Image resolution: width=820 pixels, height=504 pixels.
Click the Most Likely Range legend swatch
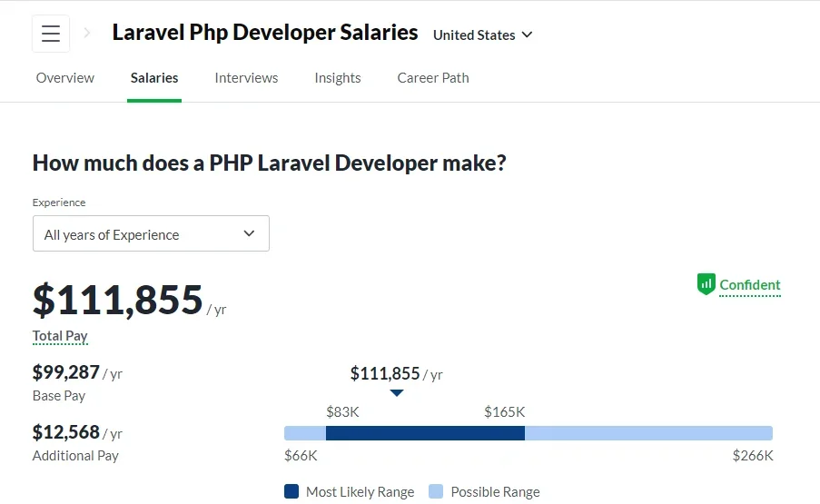pyautogui.click(x=291, y=491)
